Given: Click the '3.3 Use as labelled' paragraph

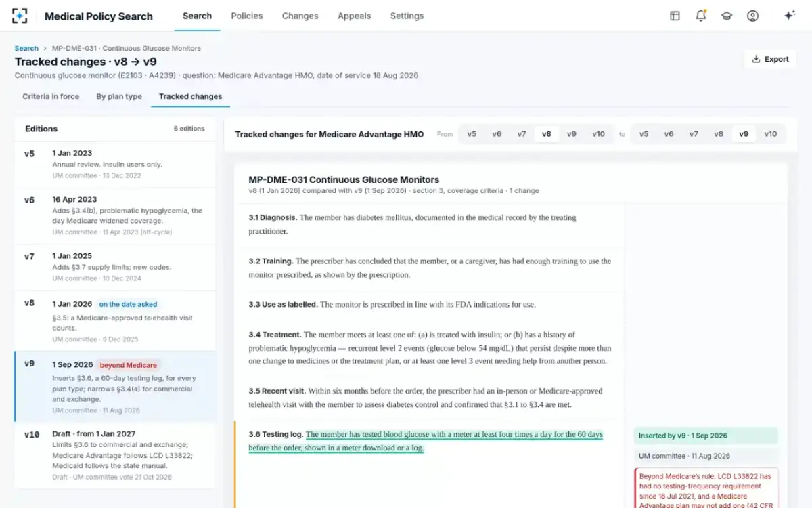Looking at the screenshot, I should tap(392, 304).
